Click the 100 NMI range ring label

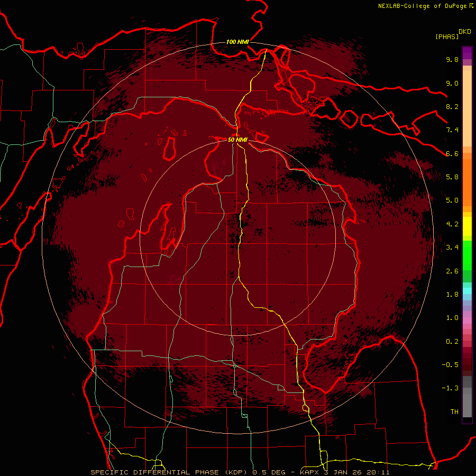[x=237, y=42]
